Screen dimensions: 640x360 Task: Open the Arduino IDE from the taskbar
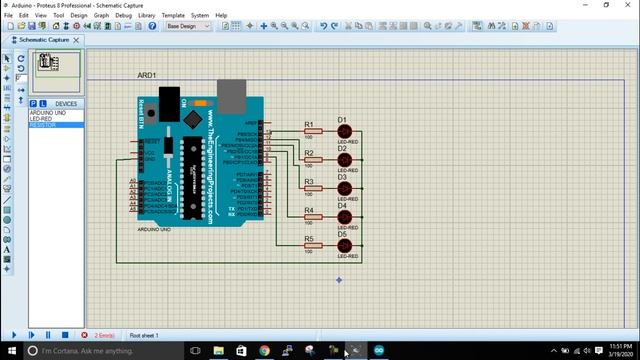pos(379,351)
